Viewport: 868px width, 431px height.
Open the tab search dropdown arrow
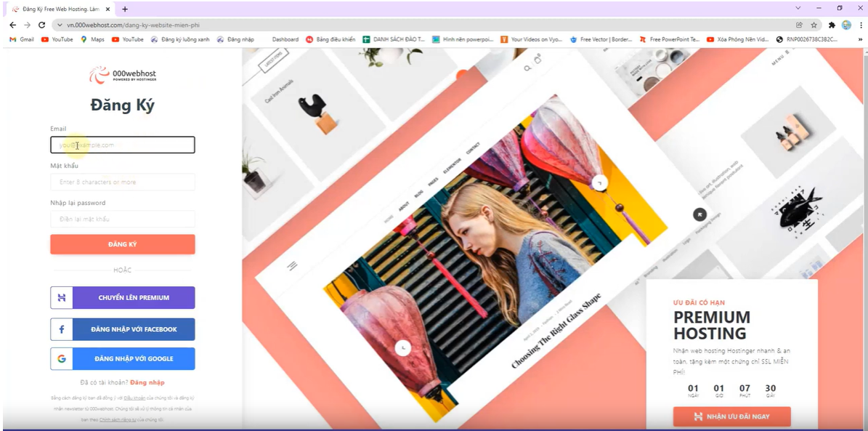coord(799,9)
